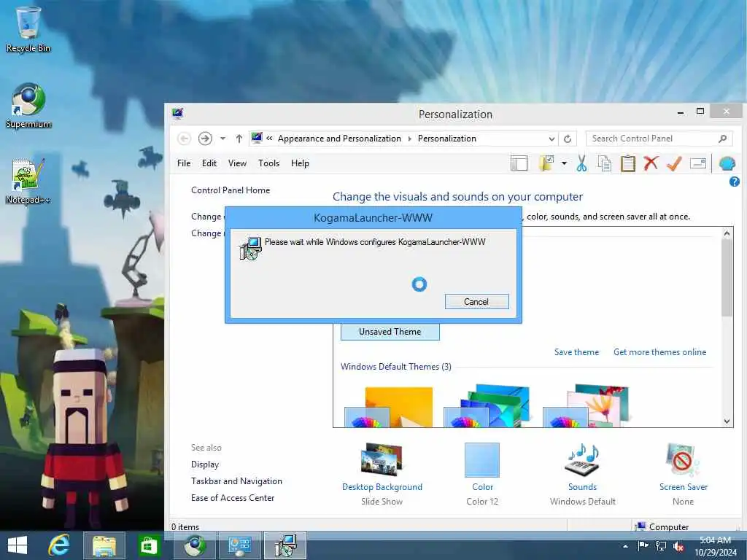Open the File menu
Viewport: 747px width, 560px height.
click(x=184, y=163)
